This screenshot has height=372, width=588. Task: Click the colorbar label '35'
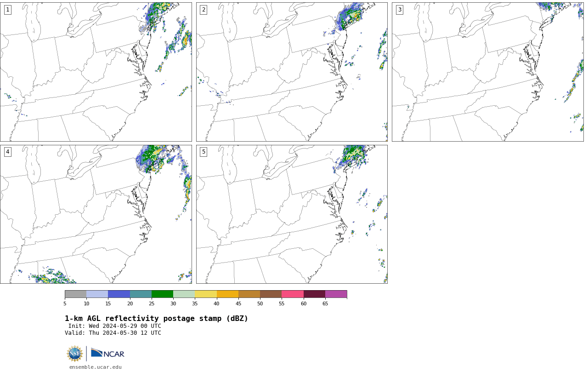coord(195,303)
